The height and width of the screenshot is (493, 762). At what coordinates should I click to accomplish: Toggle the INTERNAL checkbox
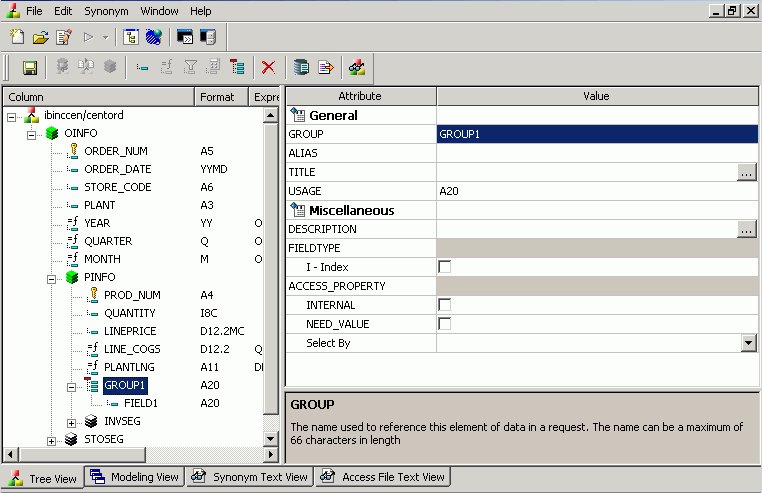pyautogui.click(x=445, y=305)
